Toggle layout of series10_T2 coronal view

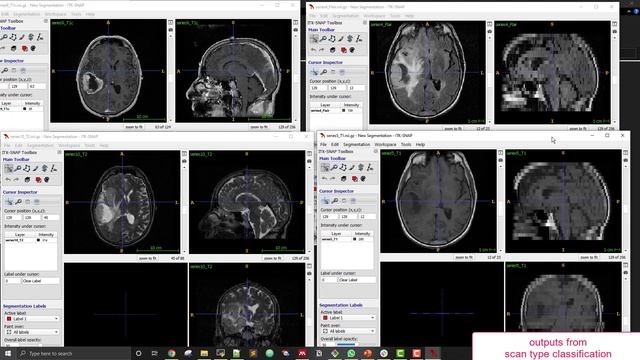point(309,266)
